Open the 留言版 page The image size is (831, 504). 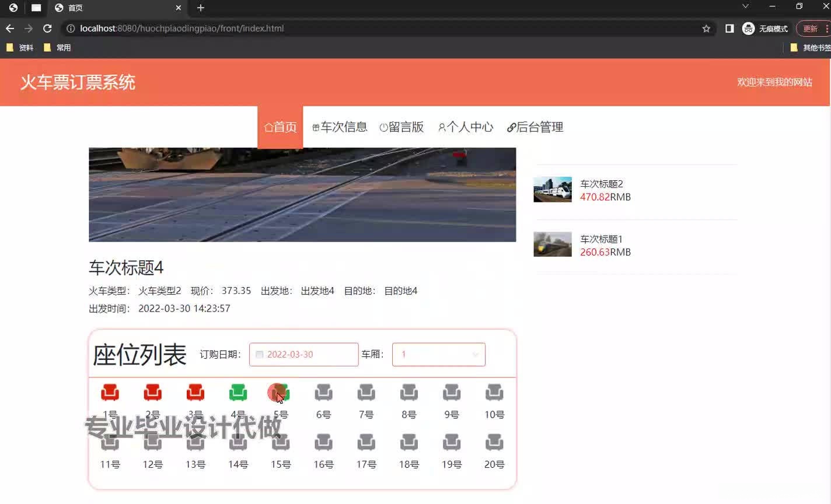coord(402,127)
